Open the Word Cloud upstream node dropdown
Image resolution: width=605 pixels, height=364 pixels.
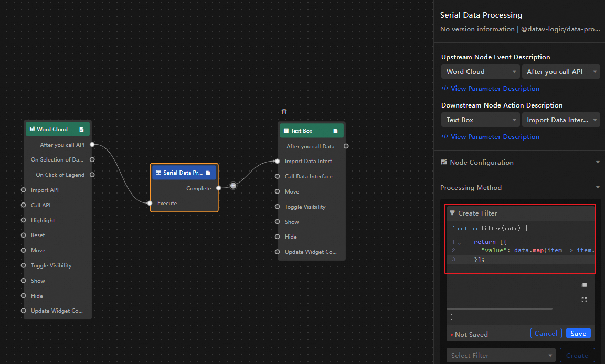click(480, 72)
